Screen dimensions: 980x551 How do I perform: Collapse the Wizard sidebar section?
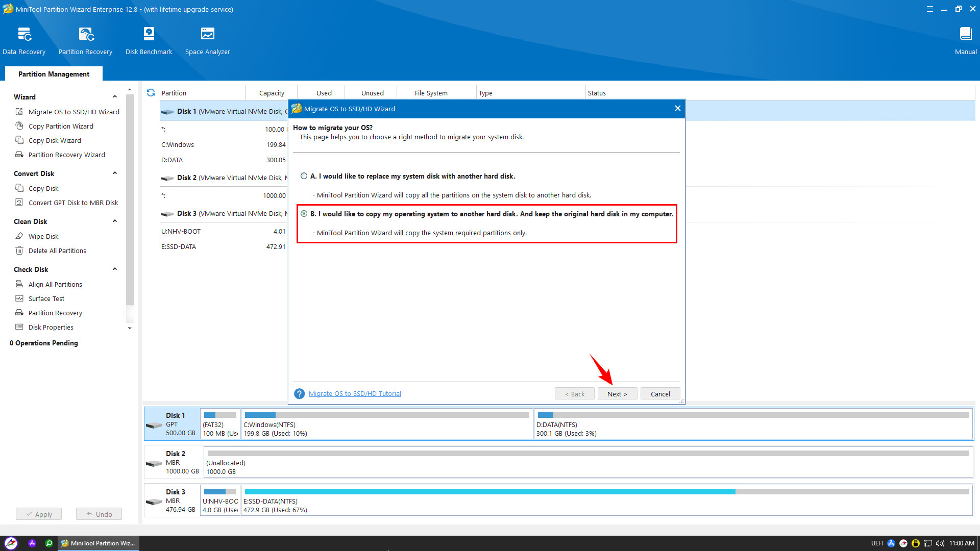(115, 96)
